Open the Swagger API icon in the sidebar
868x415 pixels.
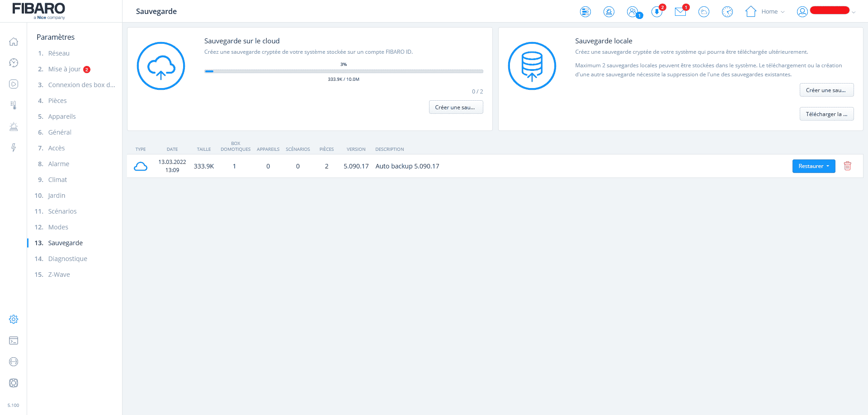click(x=14, y=362)
